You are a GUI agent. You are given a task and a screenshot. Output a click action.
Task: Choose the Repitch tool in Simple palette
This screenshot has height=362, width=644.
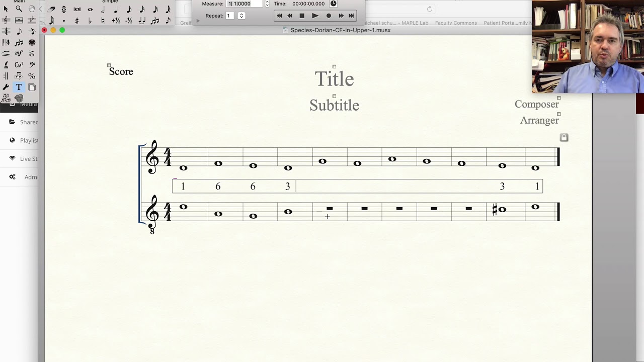(x=64, y=10)
